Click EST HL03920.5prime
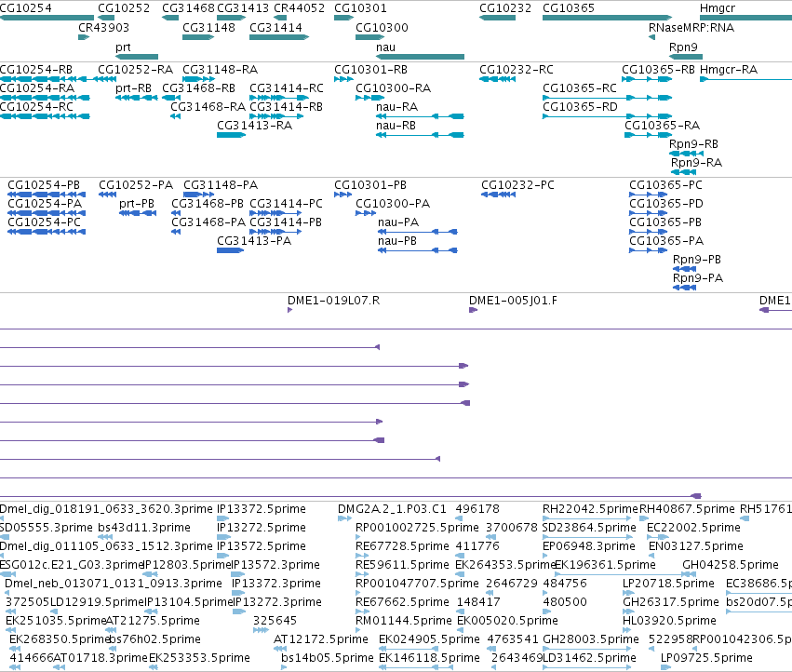Screen dimensions: 792x672 [669, 621]
